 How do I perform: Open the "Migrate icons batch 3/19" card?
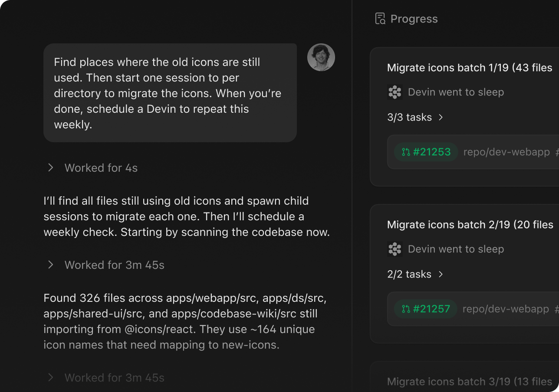click(469, 382)
